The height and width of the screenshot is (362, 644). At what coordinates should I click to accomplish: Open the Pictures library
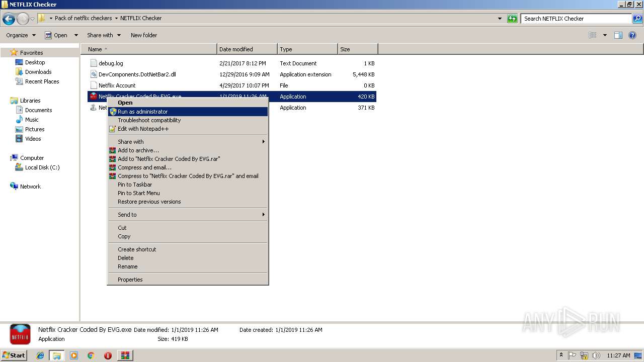click(x=35, y=129)
